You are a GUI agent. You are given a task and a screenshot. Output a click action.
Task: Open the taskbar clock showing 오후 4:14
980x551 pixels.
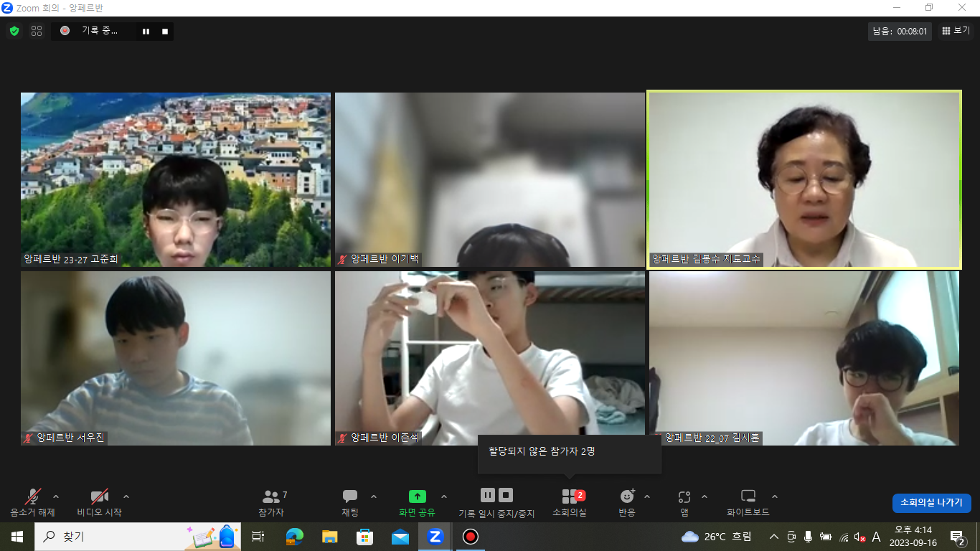(x=913, y=537)
